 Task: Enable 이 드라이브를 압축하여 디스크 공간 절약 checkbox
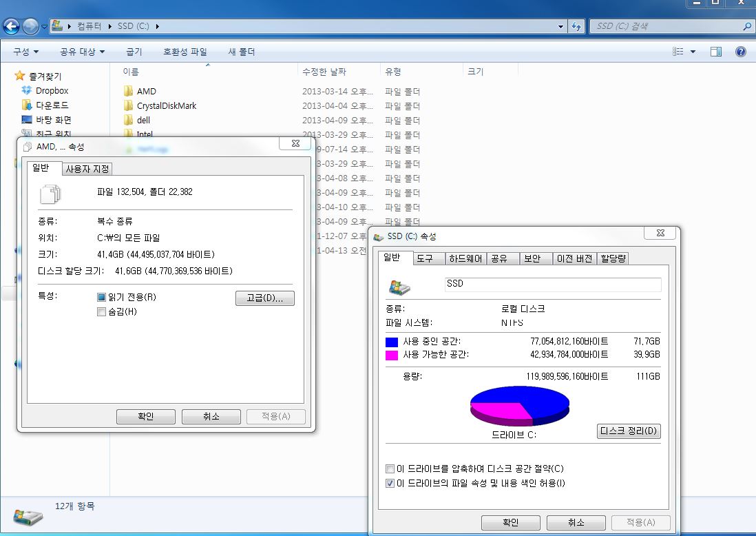pyautogui.click(x=390, y=468)
